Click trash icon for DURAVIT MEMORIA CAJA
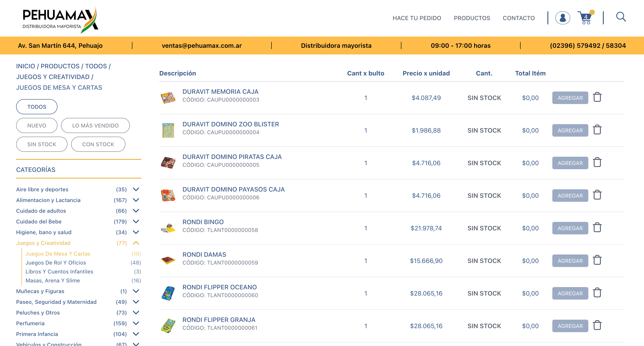The image size is (644, 346). click(597, 97)
